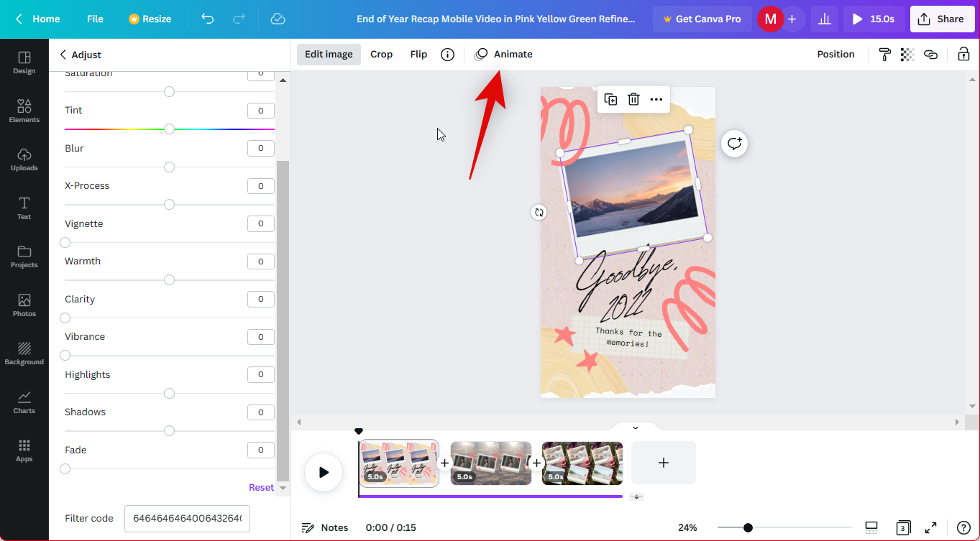Open the Text sidebar panel
The width and height of the screenshot is (980, 541).
[x=24, y=208]
